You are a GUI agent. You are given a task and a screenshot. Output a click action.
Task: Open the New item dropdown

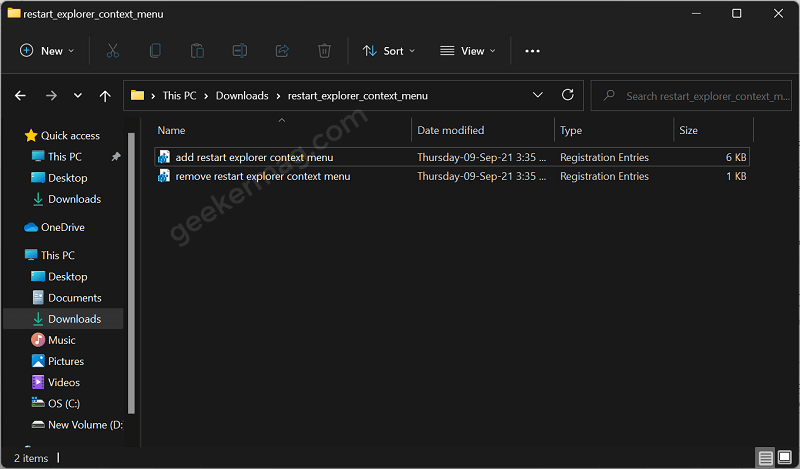click(x=47, y=51)
